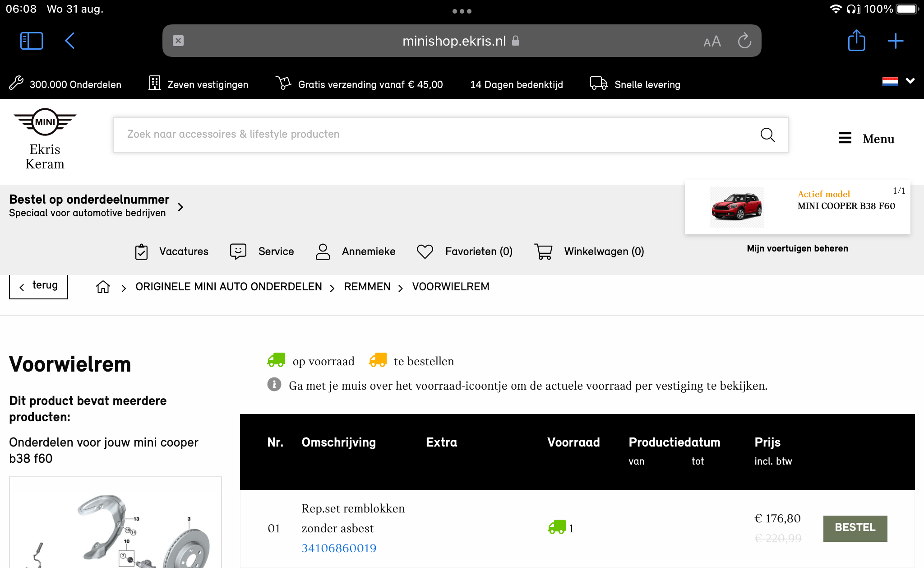924x568 pixels.
Task: Open the Favorieten heart icon
Action: 425,251
